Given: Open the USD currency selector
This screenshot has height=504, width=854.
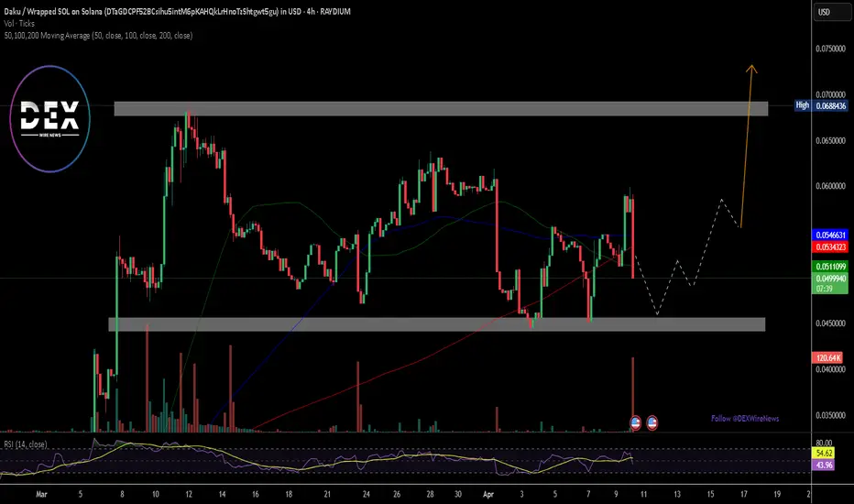Looking at the screenshot, I should (830, 12).
